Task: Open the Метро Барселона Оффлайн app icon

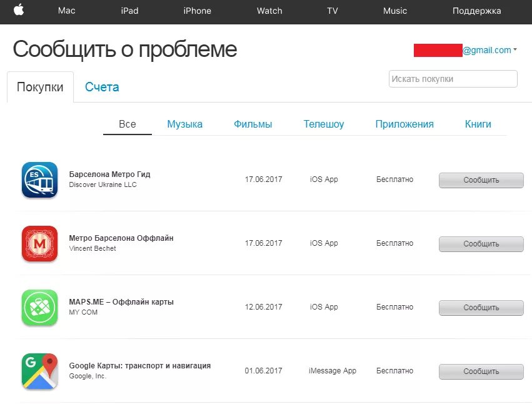Action: (x=39, y=243)
